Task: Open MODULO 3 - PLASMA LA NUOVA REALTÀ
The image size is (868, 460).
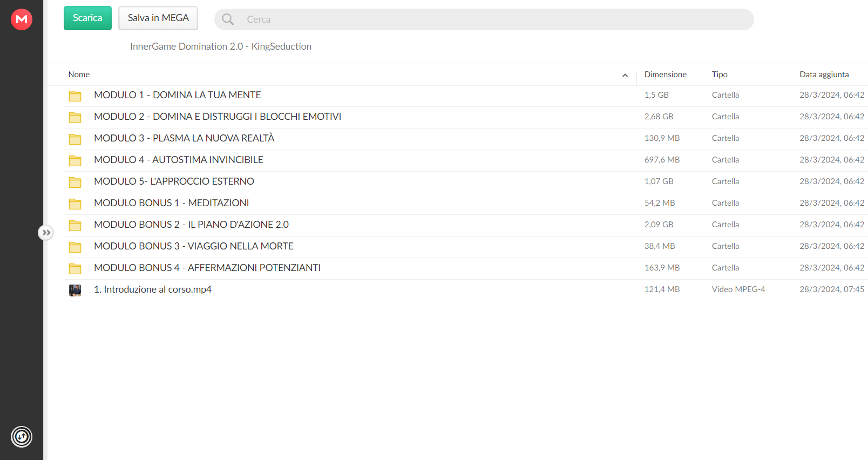Action: pyautogui.click(x=184, y=138)
